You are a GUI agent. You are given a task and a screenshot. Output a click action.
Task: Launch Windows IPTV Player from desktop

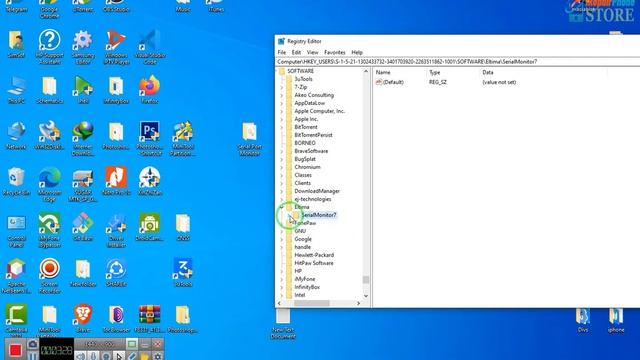click(x=116, y=46)
